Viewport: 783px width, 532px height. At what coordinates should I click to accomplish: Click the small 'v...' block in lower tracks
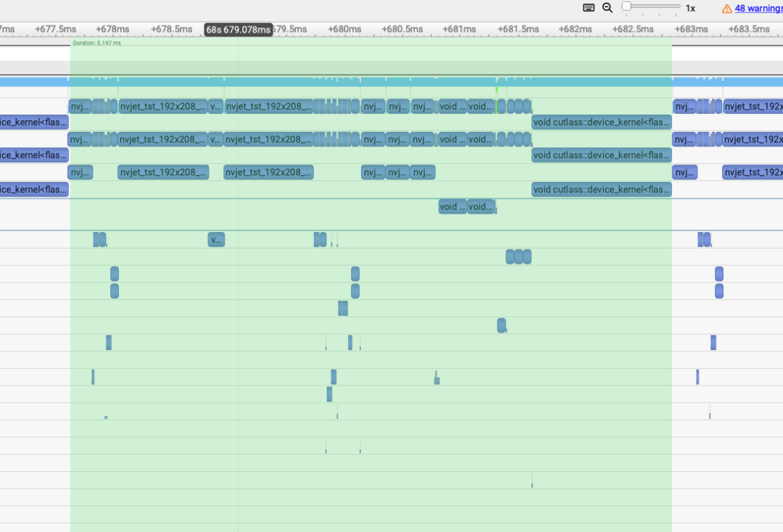pyautogui.click(x=216, y=240)
